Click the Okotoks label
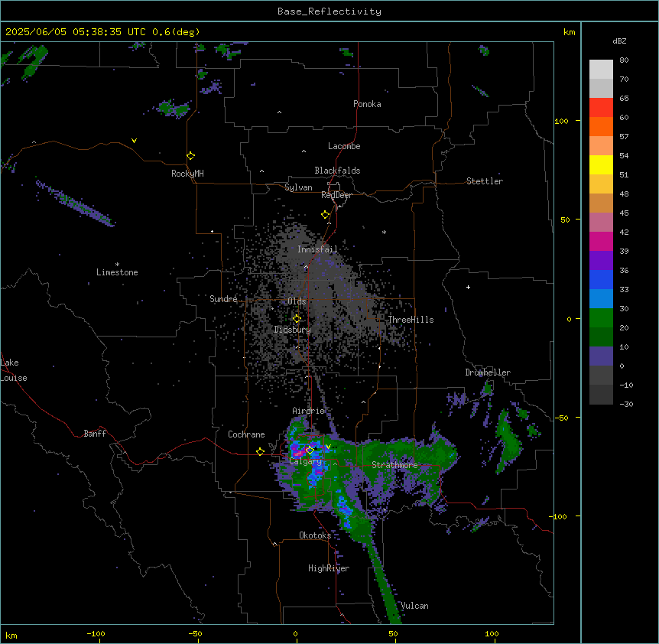The width and height of the screenshot is (659, 644). [x=315, y=535]
